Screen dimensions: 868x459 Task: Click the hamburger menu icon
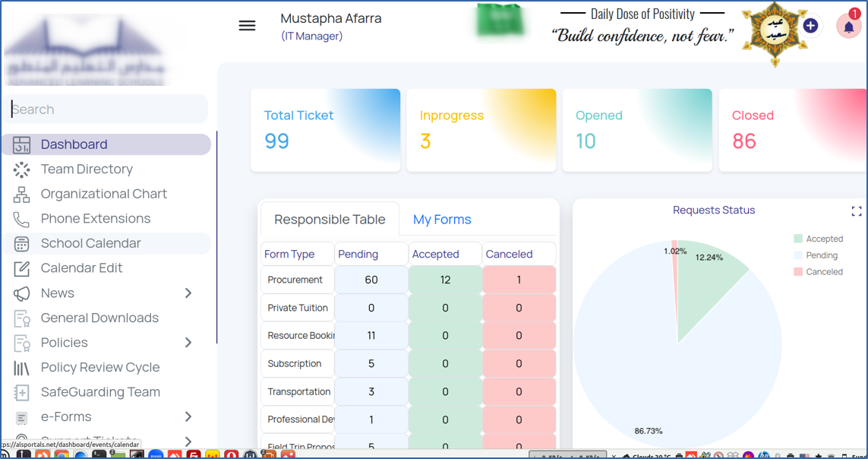coord(247,26)
